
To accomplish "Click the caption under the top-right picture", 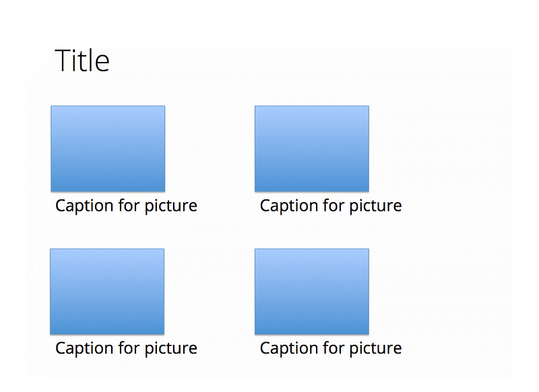I will click(x=331, y=206).
